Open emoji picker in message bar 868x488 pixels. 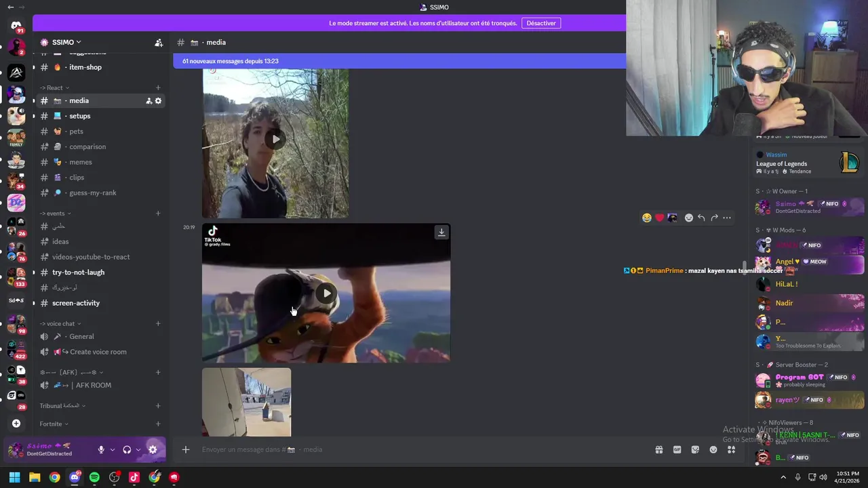[713, 449]
